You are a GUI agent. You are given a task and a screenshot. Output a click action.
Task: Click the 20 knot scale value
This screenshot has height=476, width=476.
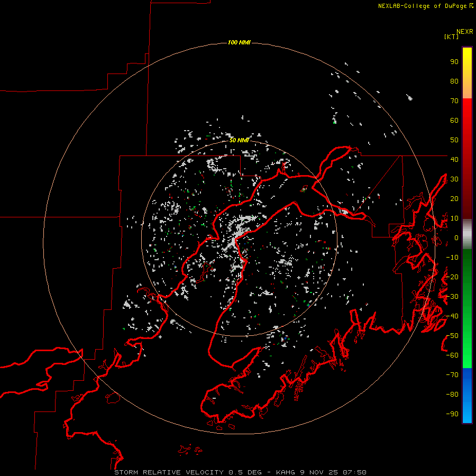[454, 199]
